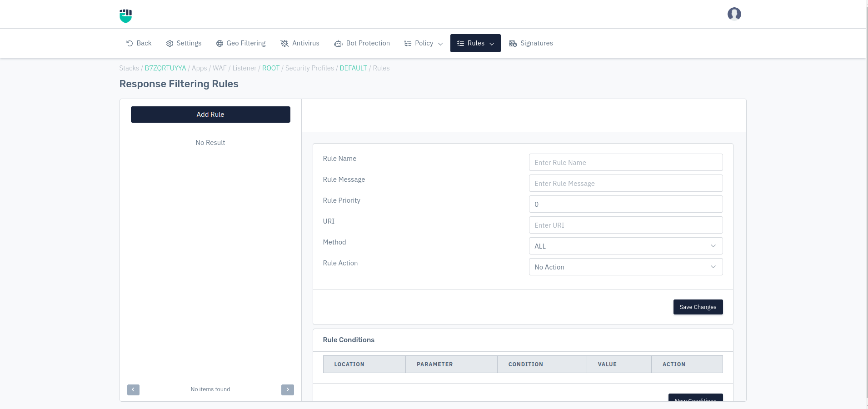Focus the Enter URI field
The height and width of the screenshot is (409, 868).
626,225
